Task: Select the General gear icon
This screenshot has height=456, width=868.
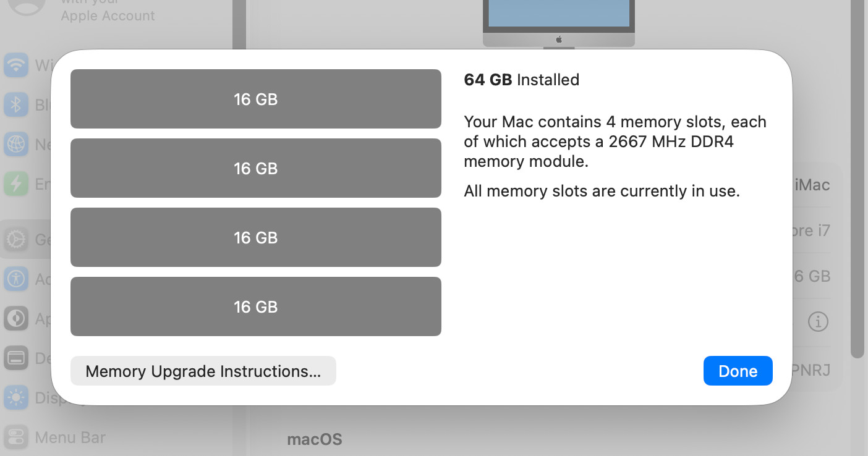Action: (x=17, y=239)
